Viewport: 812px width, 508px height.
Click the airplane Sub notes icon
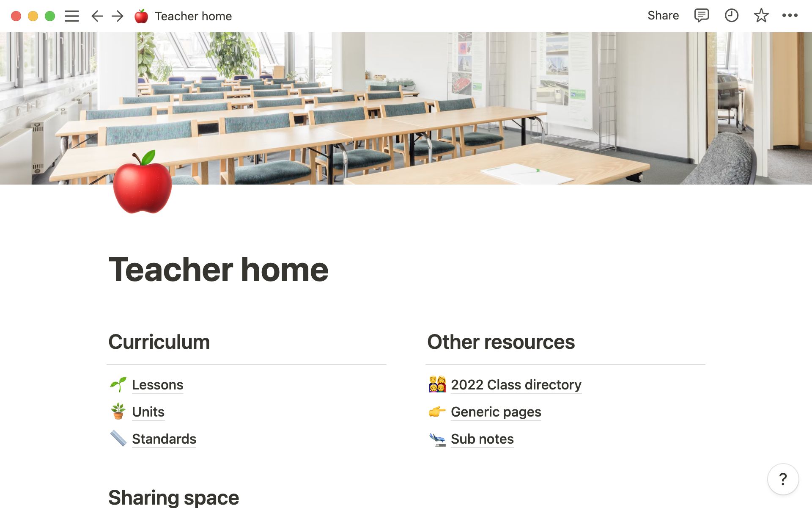(x=437, y=438)
